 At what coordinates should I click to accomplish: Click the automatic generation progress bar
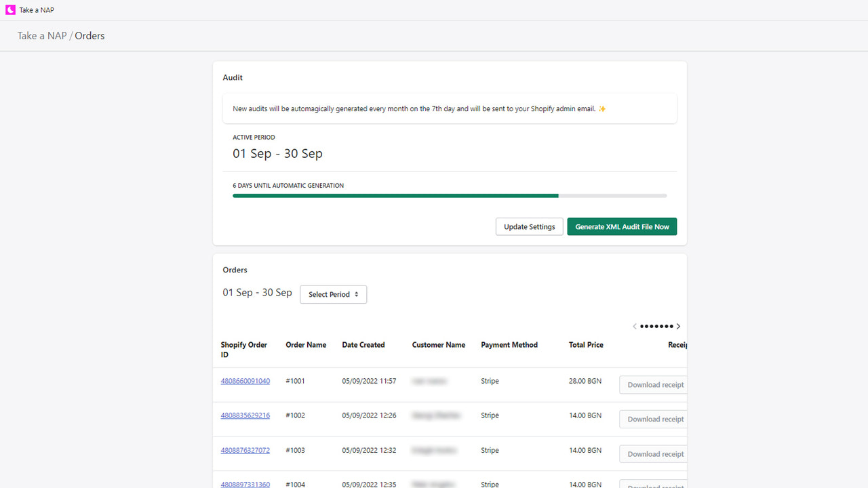[x=450, y=196]
